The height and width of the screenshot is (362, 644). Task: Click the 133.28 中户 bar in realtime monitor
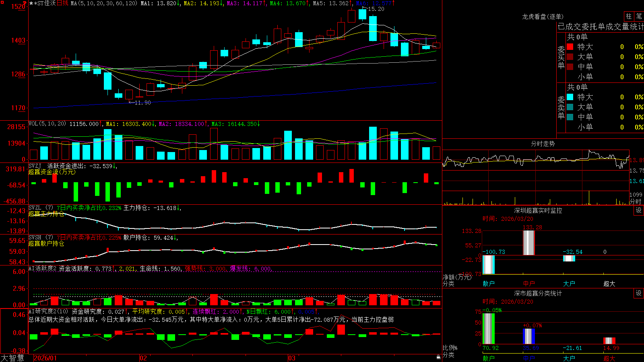coord(528,243)
